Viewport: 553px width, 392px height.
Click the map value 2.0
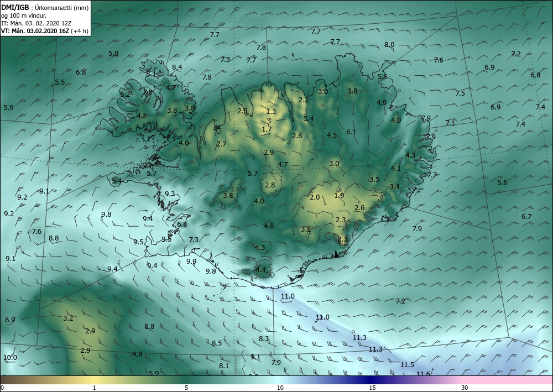(315, 197)
